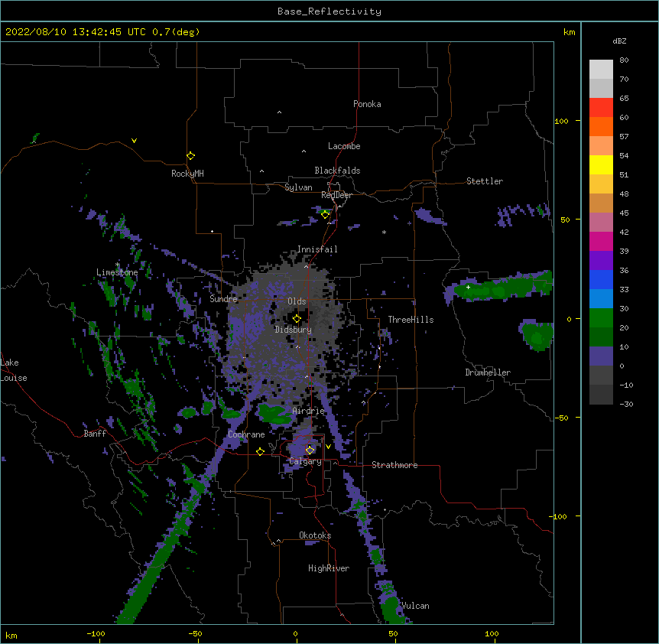
Task: Click the Ponoka city label
Action: [367, 104]
